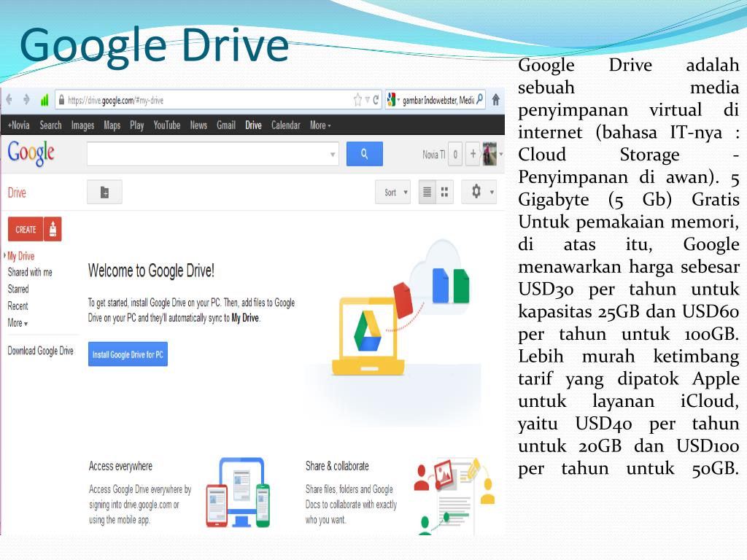Screen dimensions: 747x560
Task: Click the Google logo
Action: [31, 153]
